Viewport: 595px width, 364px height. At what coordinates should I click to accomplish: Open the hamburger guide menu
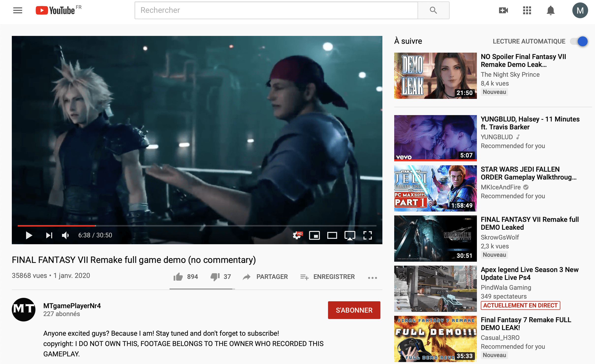coord(18,10)
